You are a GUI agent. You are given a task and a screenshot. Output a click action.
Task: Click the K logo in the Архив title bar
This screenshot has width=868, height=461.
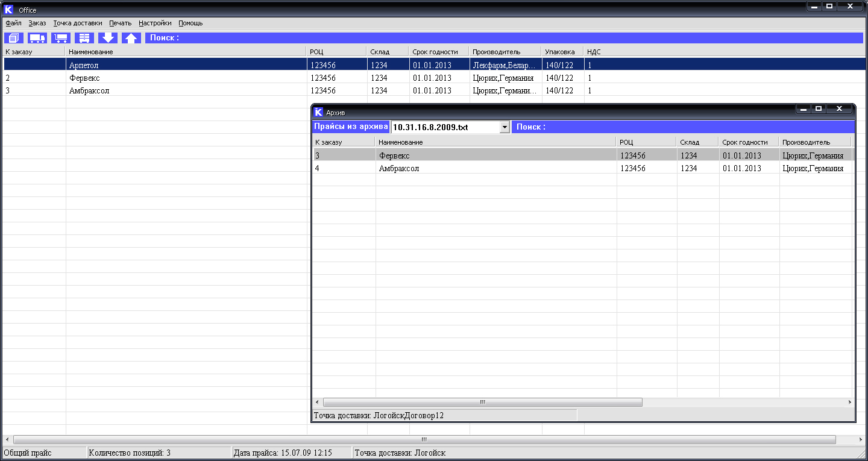coord(318,112)
